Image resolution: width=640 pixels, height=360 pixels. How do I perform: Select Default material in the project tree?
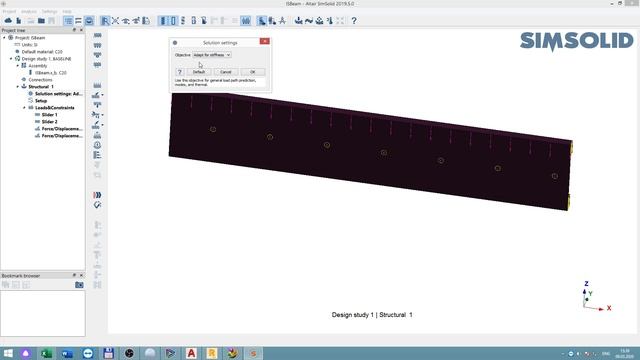[x=42, y=52]
